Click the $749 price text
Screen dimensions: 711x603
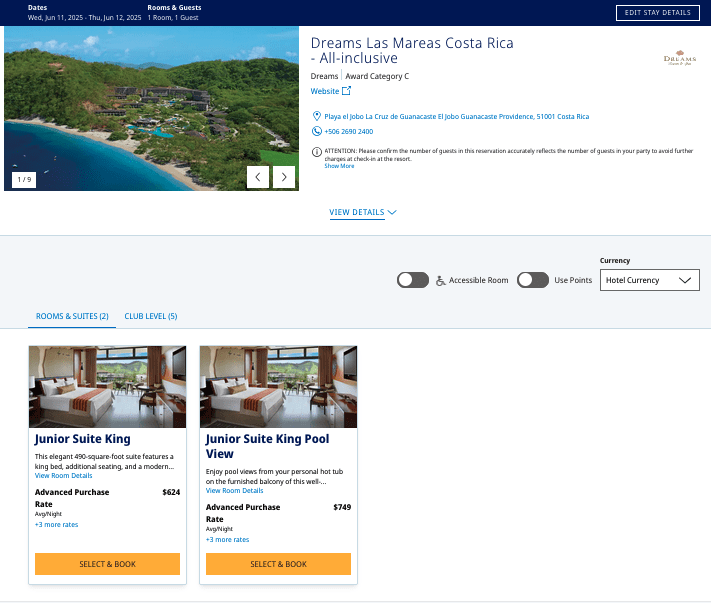coord(342,507)
